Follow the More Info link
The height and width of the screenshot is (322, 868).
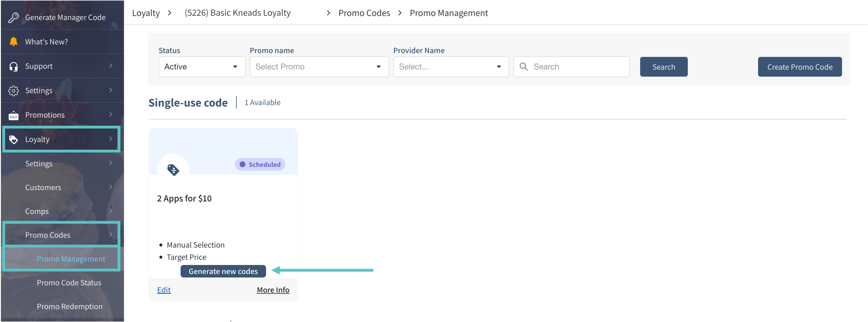273,290
